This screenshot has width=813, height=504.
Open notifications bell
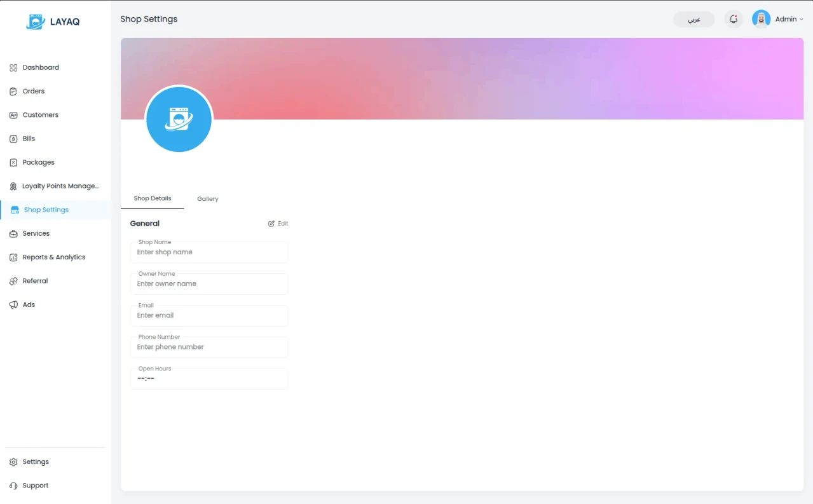[x=734, y=19]
